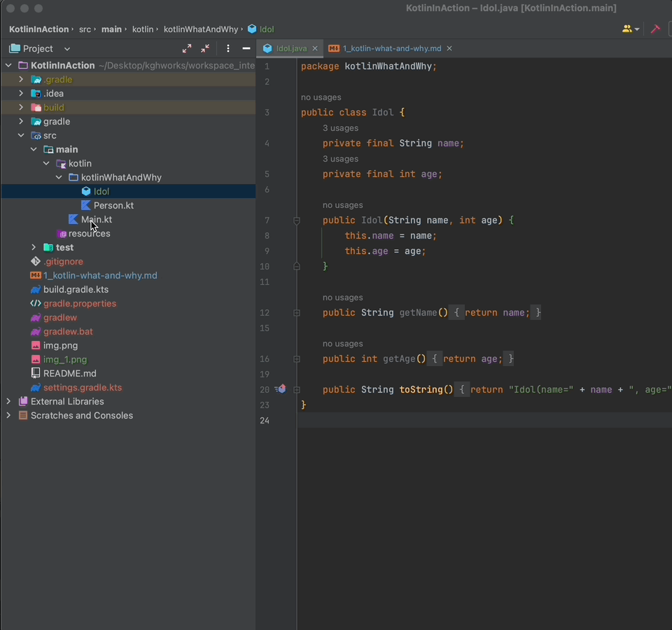Expand the build folder
The height and width of the screenshot is (630, 672).
tap(21, 107)
